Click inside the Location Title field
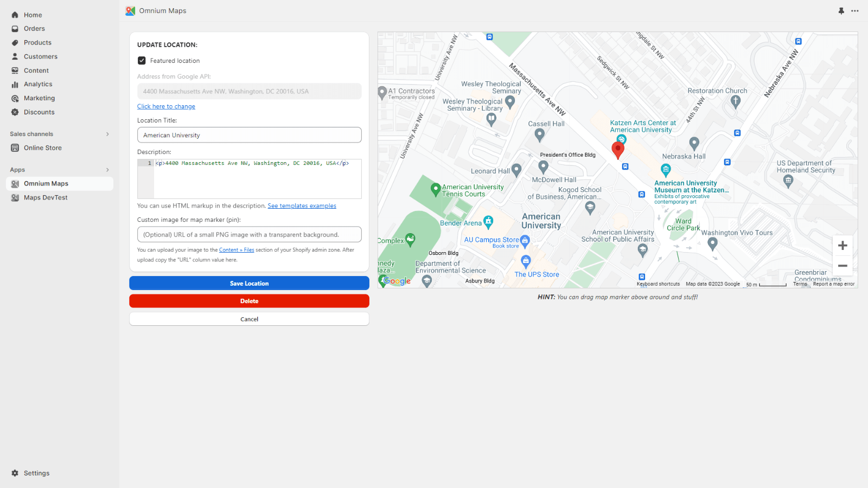This screenshot has width=868, height=488. (249, 135)
